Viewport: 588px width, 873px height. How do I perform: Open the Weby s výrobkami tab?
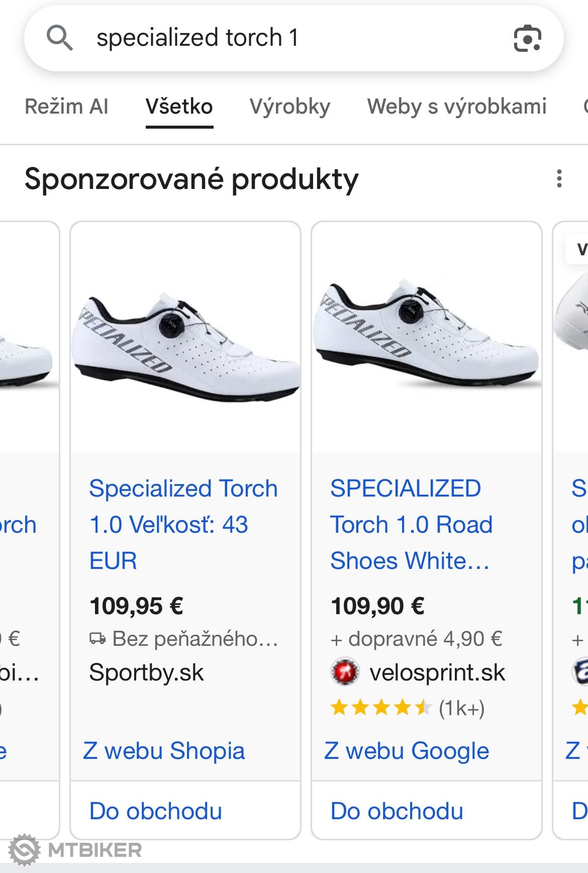click(457, 107)
